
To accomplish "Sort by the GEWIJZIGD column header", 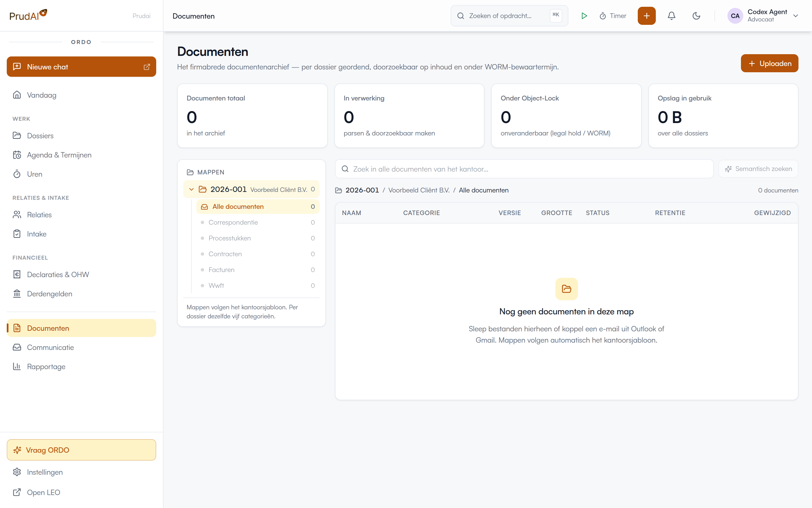I will (x=773, y=213).
